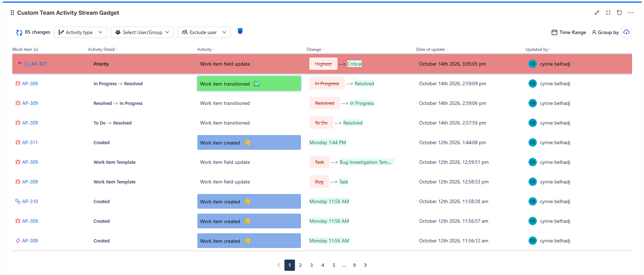Click the green Work item transitioned cell
This screenshot has height=275, width=644.
pyautogui.click(x=249, y=83)
